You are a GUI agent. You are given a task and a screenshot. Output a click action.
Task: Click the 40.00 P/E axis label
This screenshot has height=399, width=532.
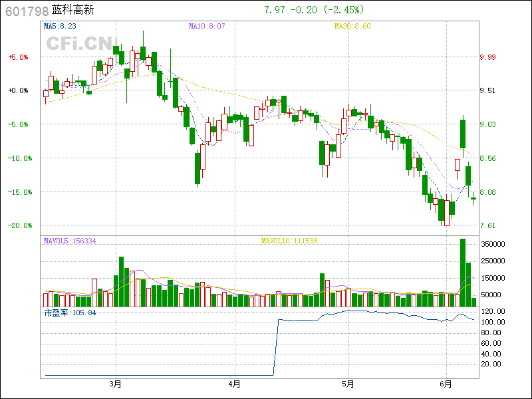491,354
